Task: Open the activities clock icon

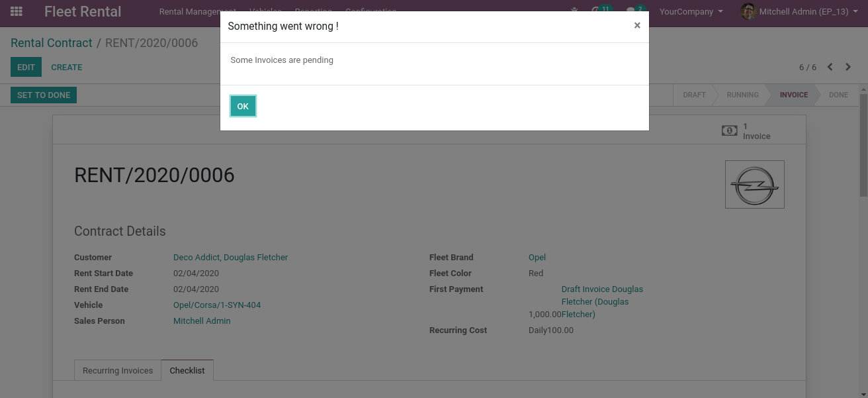Action: tap(595, 10)
